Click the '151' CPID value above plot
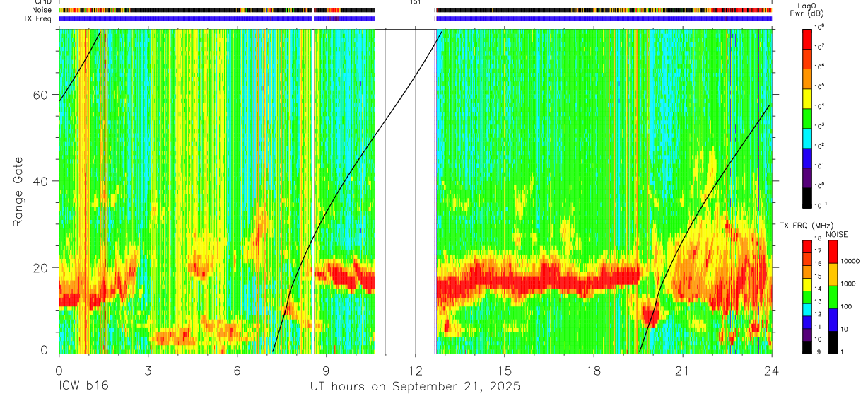The width and height of the screenshot is (868, 401). 415,2
